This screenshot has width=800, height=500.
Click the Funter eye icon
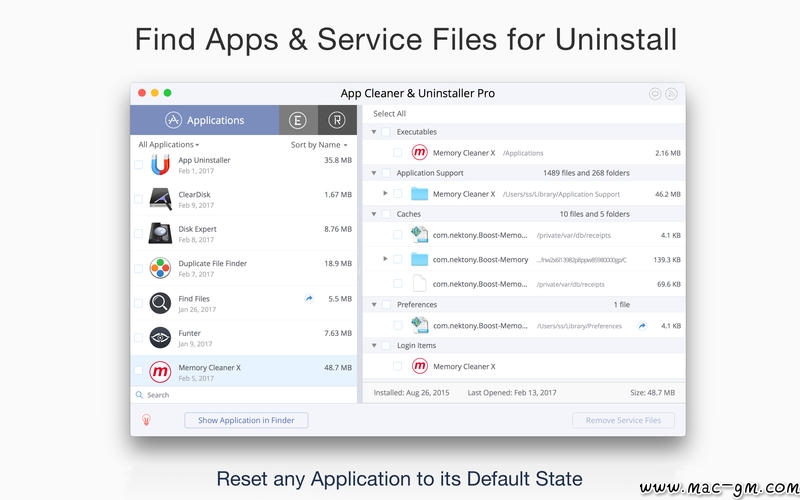click(x=160, y=337)
